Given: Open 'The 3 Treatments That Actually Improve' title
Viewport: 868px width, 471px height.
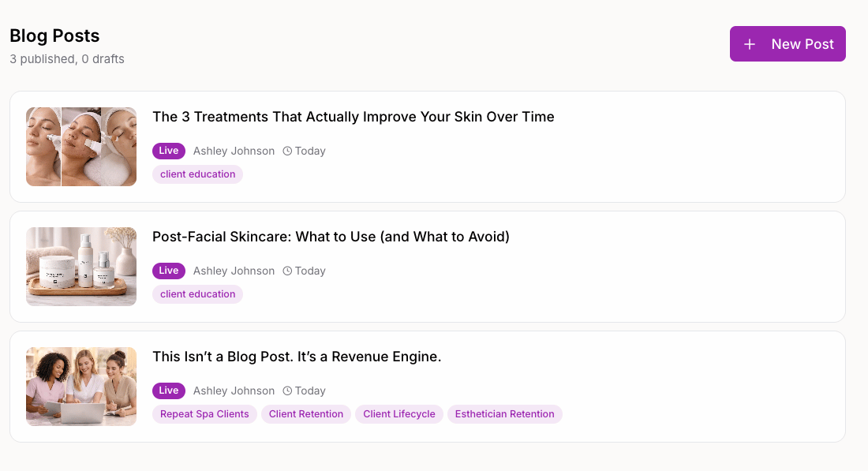Looking at the screenshot, I should [354, 117].
